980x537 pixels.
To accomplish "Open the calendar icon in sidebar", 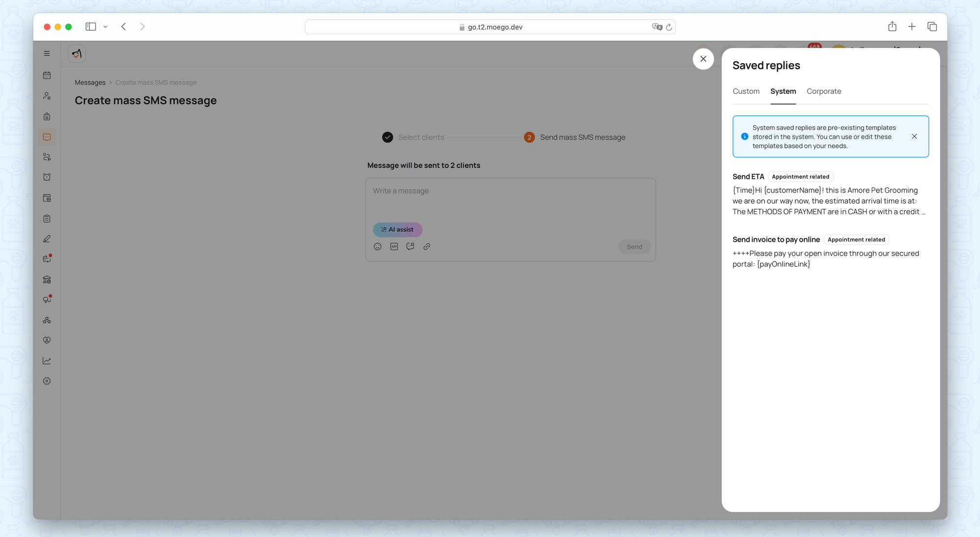I will click(x=47, y=75).
